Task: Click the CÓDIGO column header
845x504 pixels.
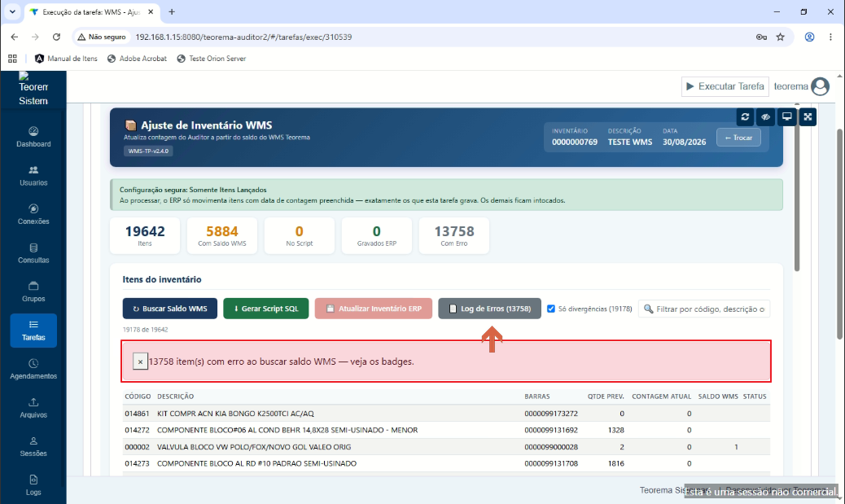Action: pos(138,397)
